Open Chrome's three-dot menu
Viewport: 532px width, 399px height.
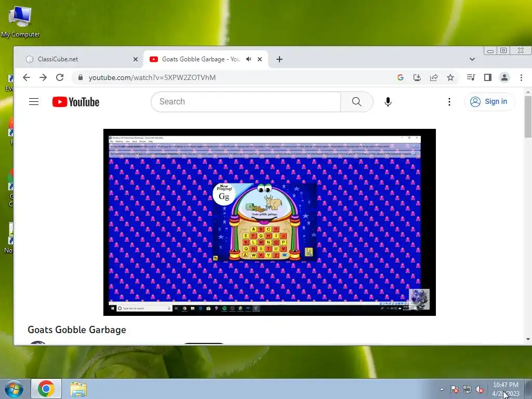pyautogui.click(x=521, y=77)
